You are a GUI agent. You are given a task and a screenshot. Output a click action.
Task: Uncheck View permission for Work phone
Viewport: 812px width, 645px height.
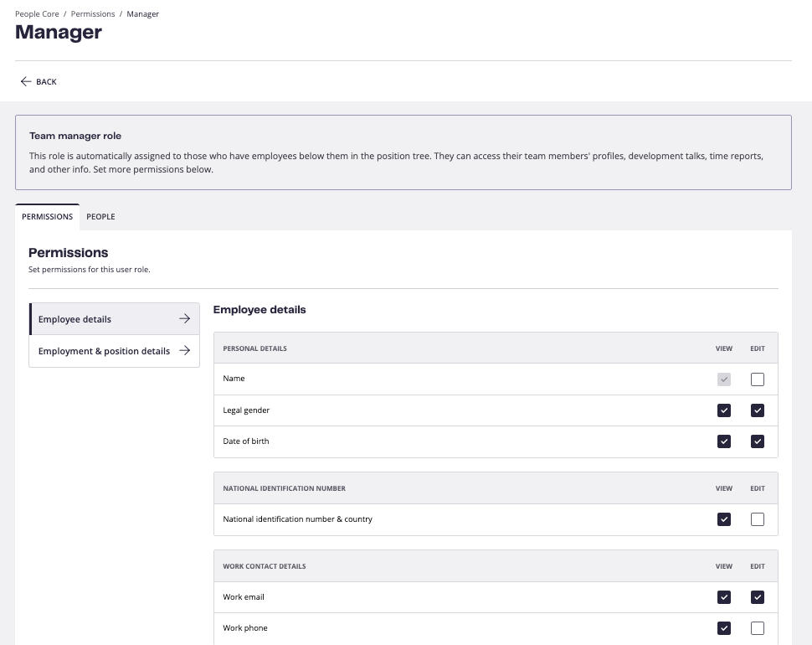click(x=724, y=628)
